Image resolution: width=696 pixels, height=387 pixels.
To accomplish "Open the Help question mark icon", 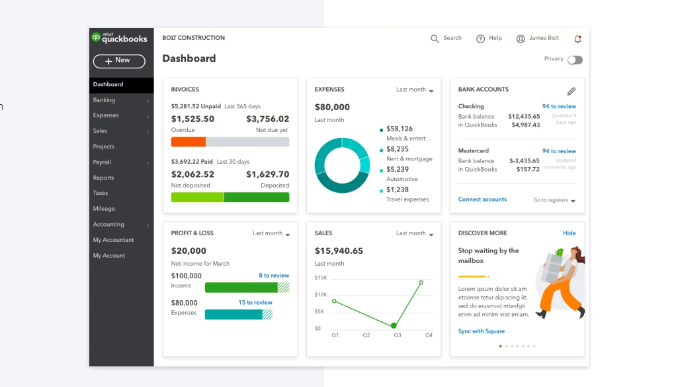I will point(480,39).
